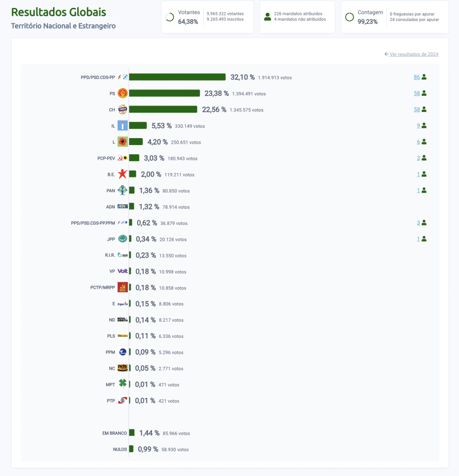Open the 9 mandates link for IL
Viewport: 459px width, 476px height.
(x=419, y=126)
